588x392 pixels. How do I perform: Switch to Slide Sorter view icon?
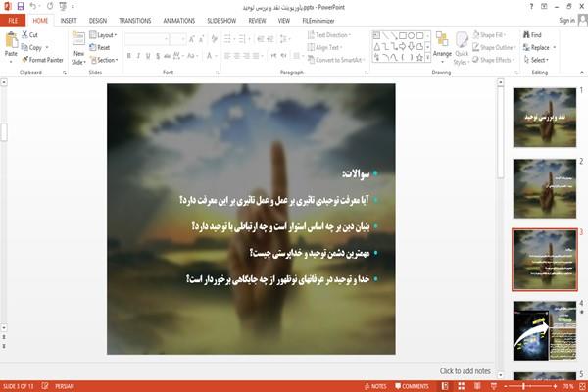462,386
